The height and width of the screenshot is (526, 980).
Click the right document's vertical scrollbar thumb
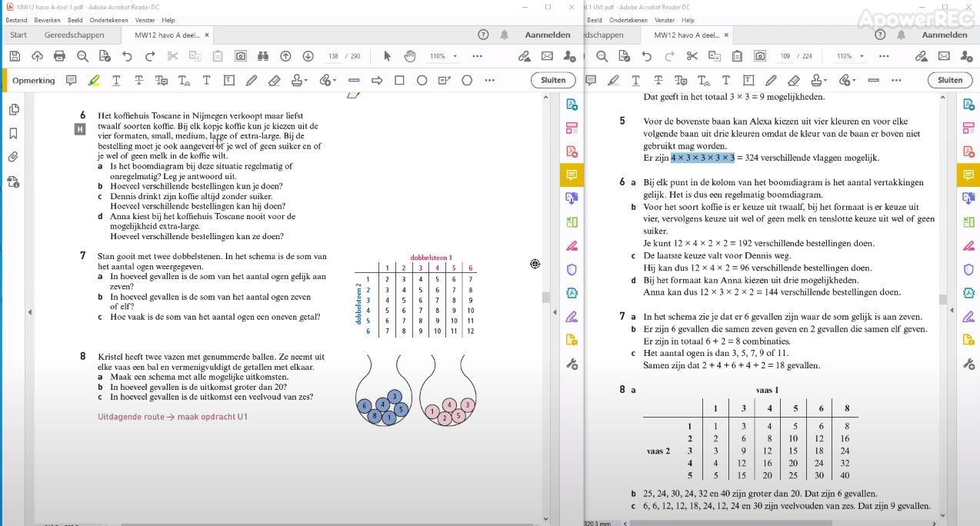click(x=942, y=299)
